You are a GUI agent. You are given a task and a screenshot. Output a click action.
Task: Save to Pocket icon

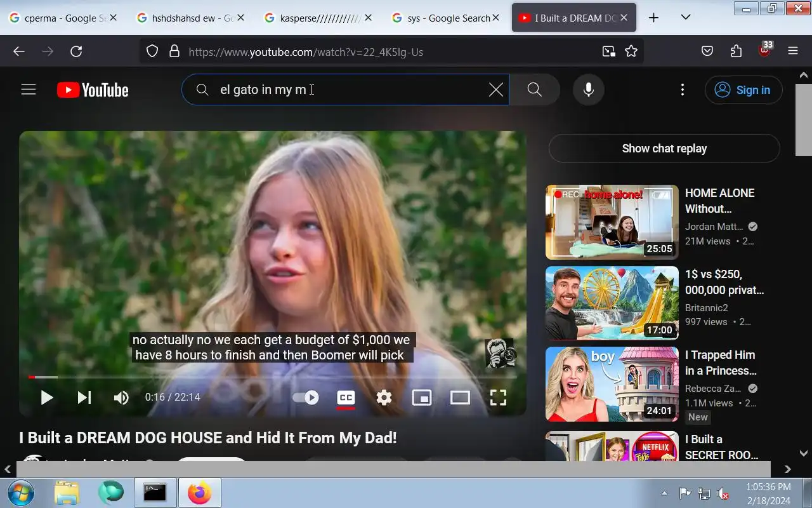click(707, 51)
